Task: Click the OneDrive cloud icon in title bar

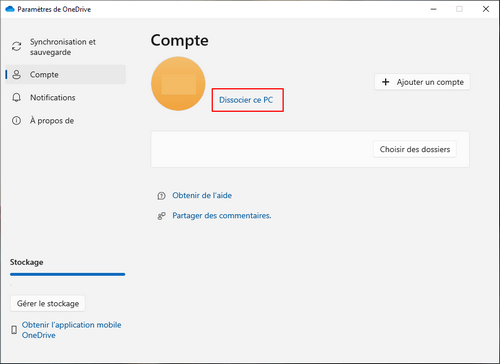Action: click(10, 9)
